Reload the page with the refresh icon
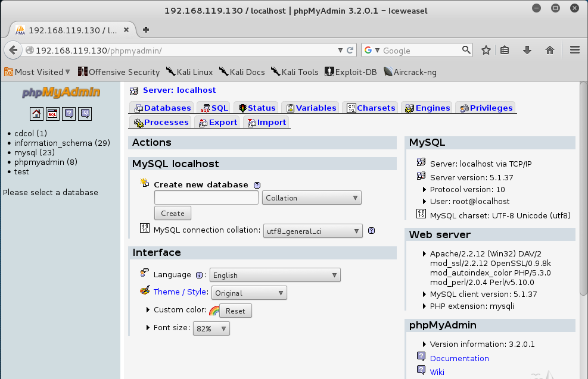The height and width of the screenshot is (379, 588). [350, 50]
